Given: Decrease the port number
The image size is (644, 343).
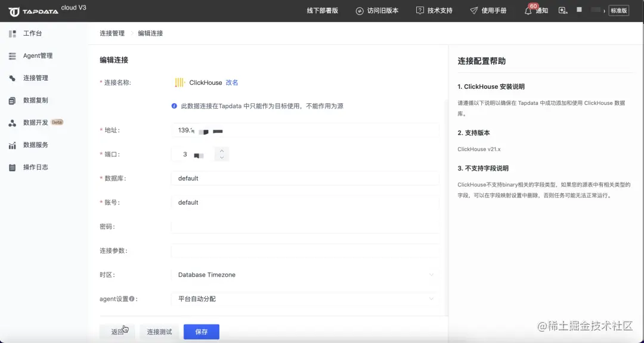Looking at the screenshot, I should [222, 157].
